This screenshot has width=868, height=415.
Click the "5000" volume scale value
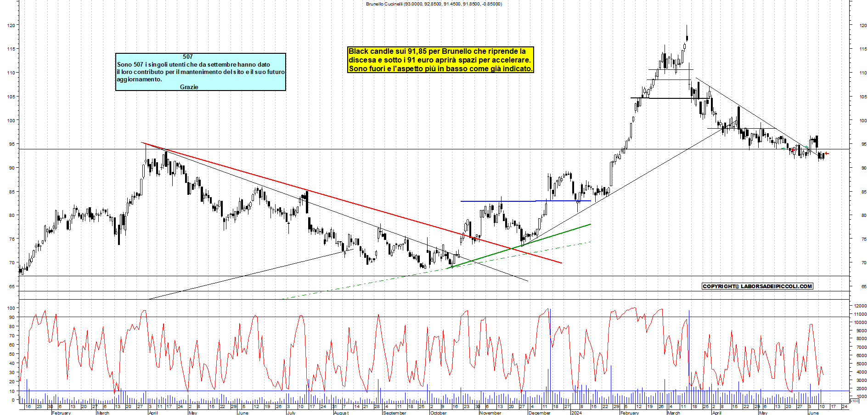coord(861,364)
